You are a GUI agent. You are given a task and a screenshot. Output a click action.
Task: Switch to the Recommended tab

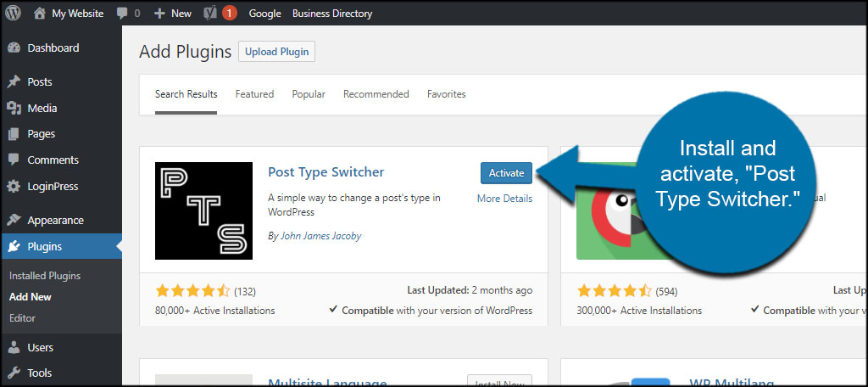pos(376,94)
